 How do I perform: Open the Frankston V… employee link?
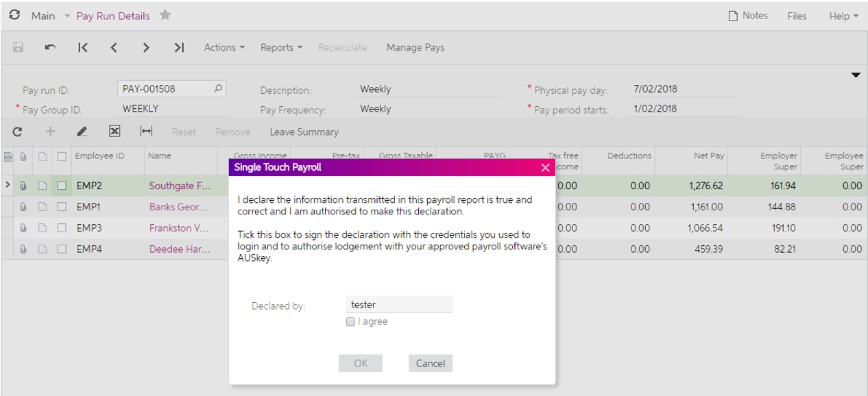180,228
